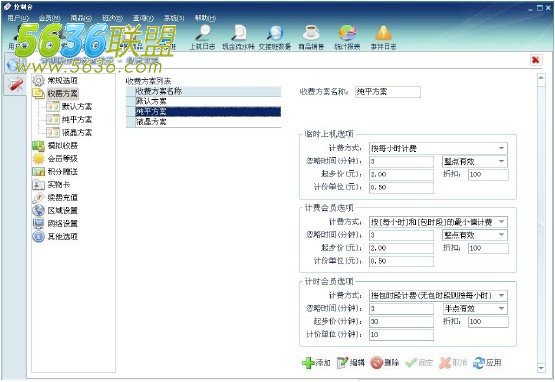Viewport: 555px width, 382px height.
Task: Click the up arrow of the right scrollbar
Action: click(541, 78)
